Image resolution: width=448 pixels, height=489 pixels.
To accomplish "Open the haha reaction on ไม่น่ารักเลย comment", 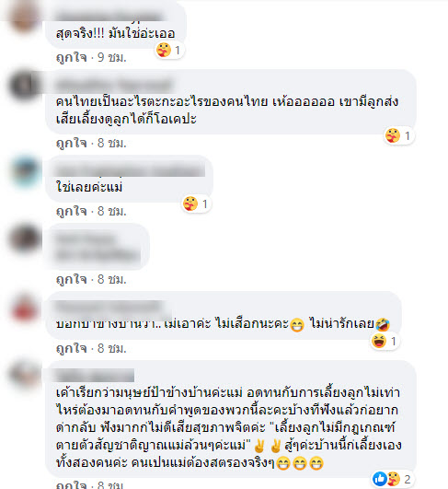I will (378, 341).
